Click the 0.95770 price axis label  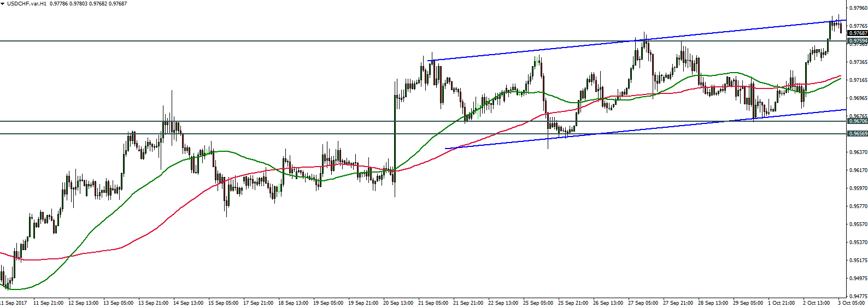859,206
